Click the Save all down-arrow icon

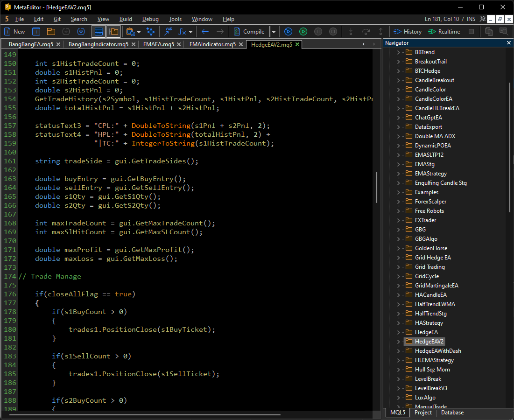pos(81,32)
